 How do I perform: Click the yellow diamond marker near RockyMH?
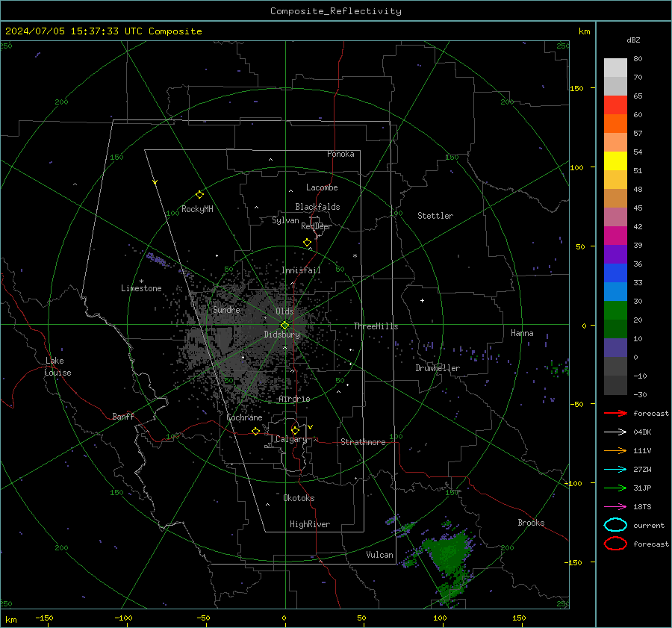[x=199, y=195]
